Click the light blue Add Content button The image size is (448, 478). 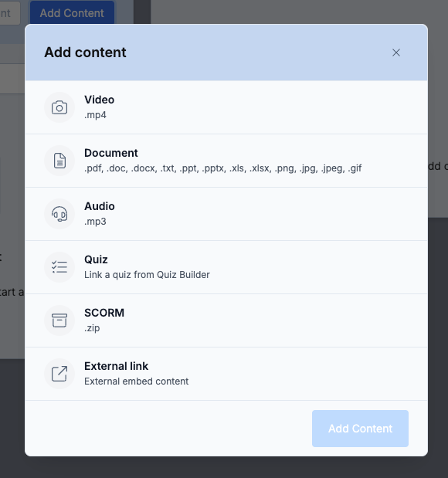(360, 429)
